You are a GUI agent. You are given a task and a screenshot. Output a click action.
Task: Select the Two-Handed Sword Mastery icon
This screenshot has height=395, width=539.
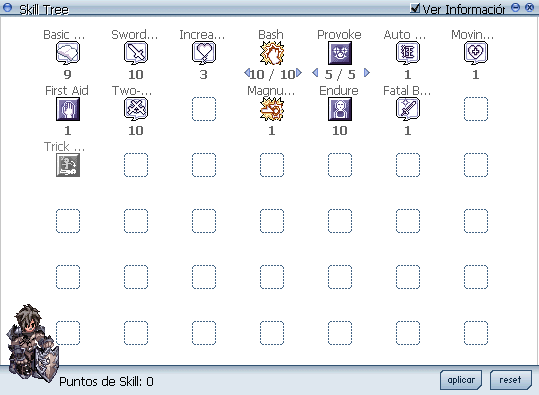click(136, 109)
